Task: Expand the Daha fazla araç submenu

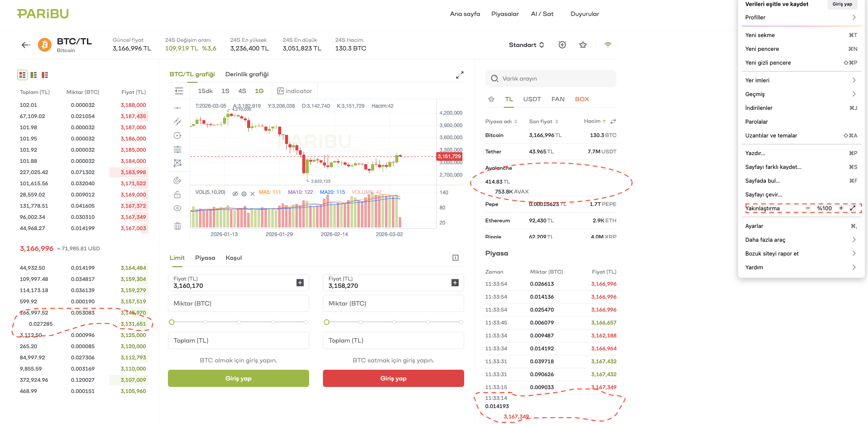Action: coord(854,240)
